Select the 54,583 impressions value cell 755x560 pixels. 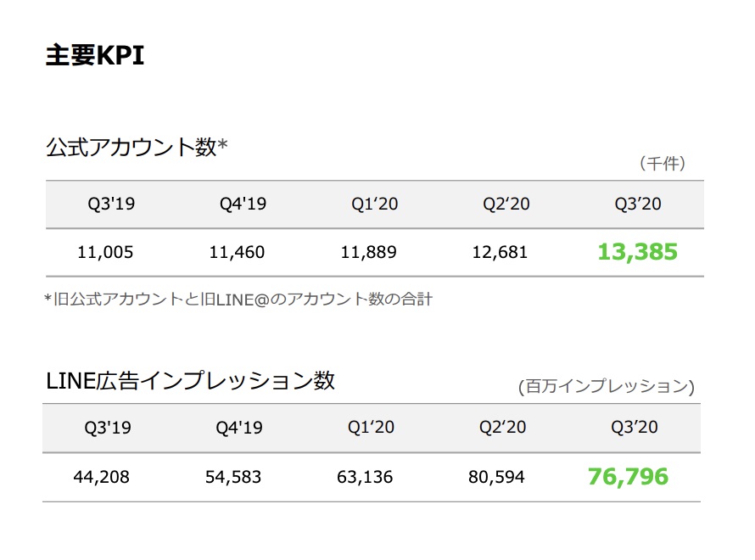point(233,477)
